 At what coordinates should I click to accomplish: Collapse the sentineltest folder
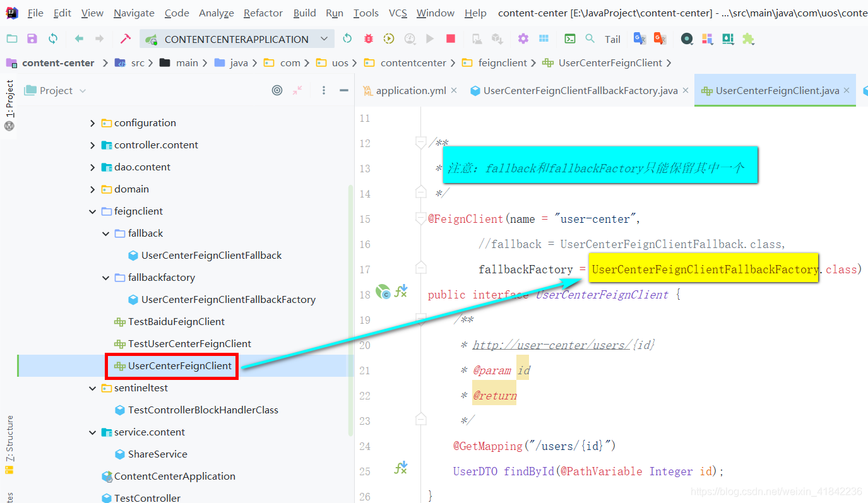click(x=93, y=388)
